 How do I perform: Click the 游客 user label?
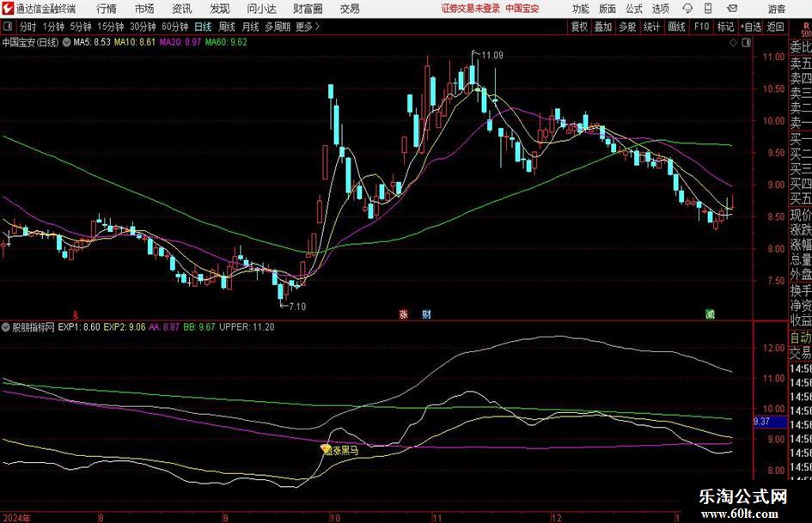tap(777, 9)
